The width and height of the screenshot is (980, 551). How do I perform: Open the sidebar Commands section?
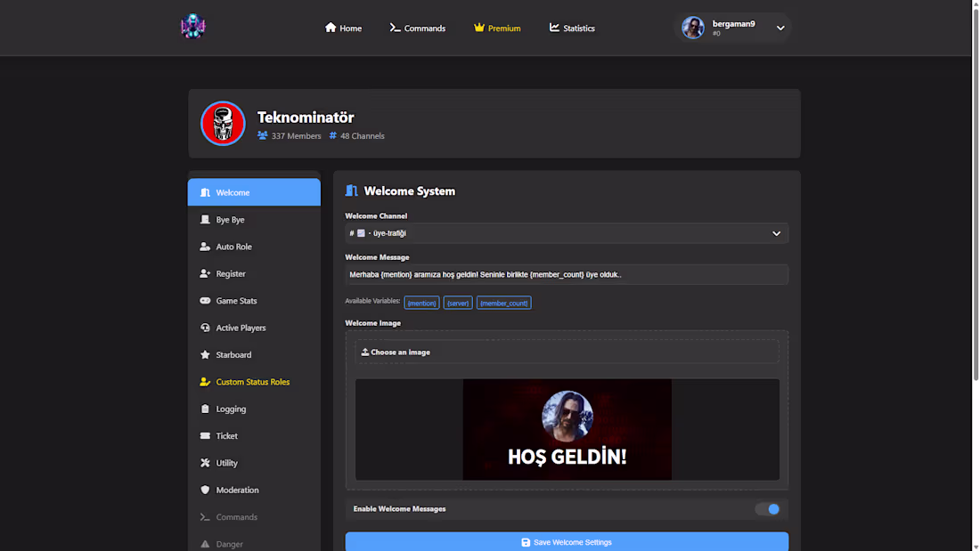255,517
